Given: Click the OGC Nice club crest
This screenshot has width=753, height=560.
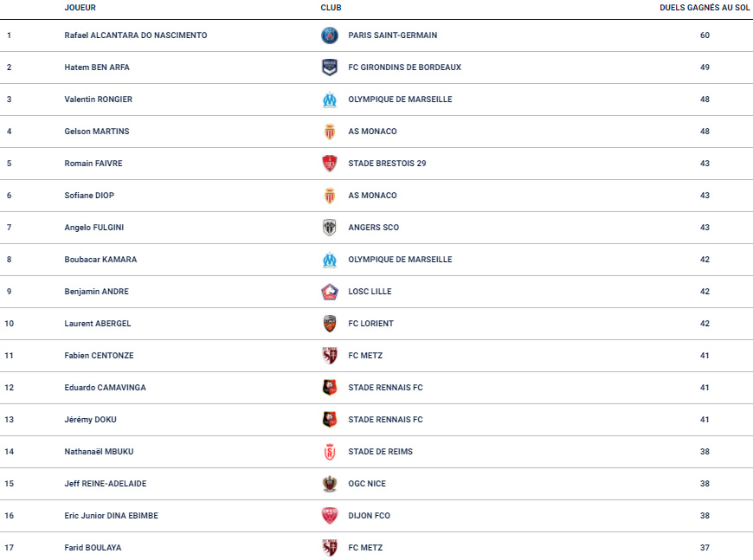Looking at the screenshot, I should tap(330, 484).
